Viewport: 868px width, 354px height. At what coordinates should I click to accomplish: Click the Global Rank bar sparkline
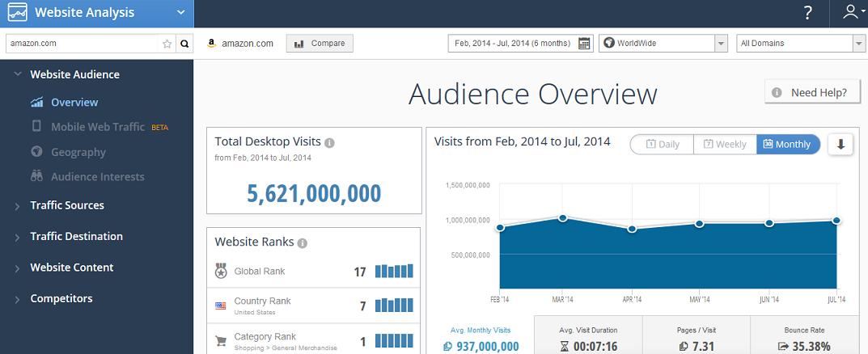pyautogui.click(x=394, y=271)
